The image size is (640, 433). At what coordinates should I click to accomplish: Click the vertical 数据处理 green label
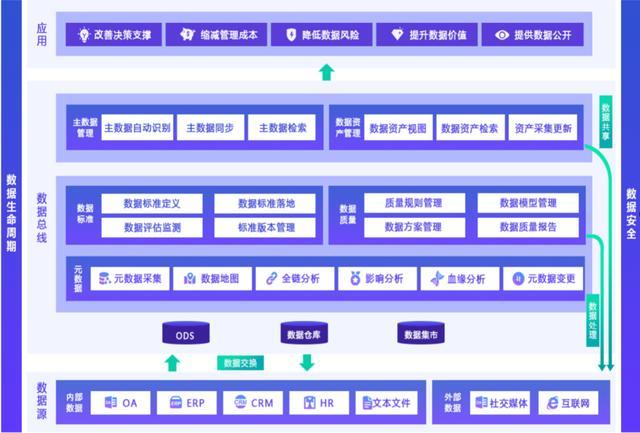click(x=593, y=320)
